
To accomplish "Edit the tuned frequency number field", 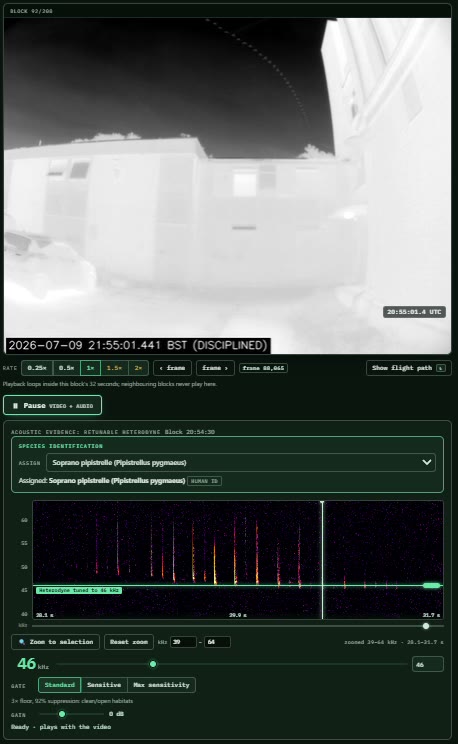I will click(428, 664).
